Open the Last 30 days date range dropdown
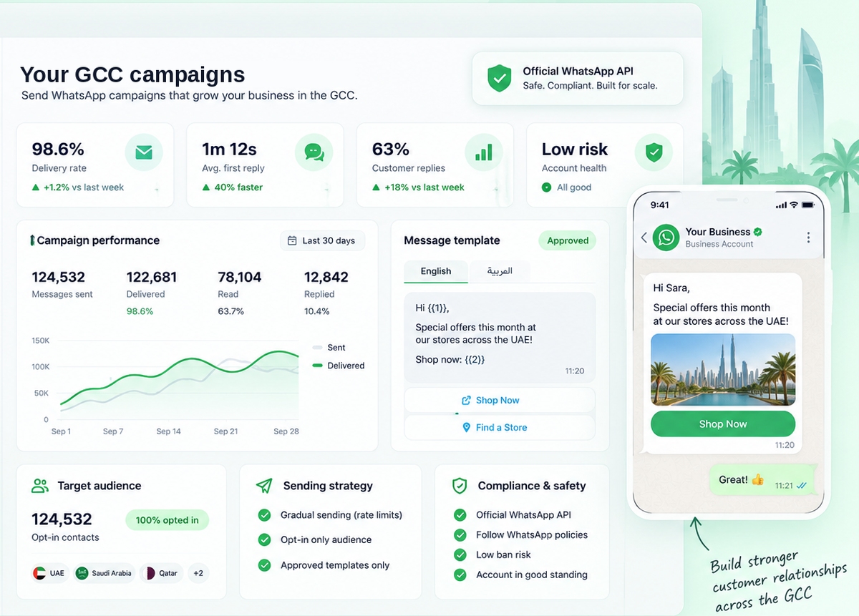Screen dimensions: 859x616 (x=322, y=240)
